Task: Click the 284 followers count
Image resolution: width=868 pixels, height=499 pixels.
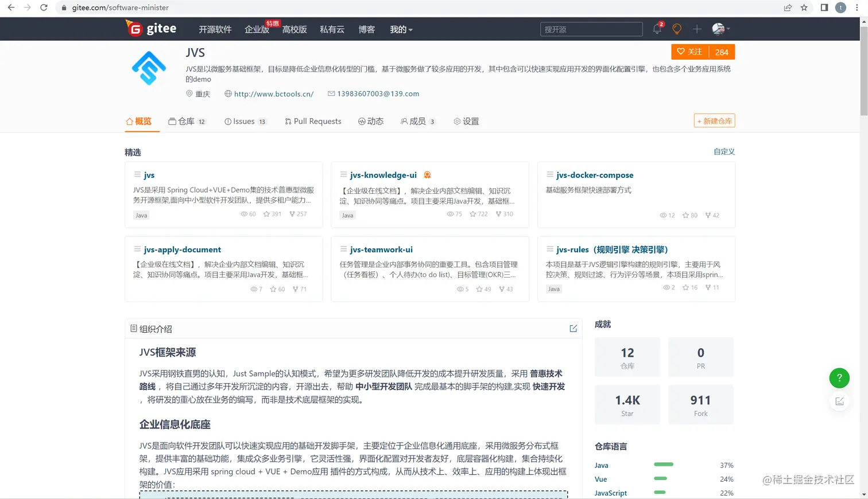Action: [722, 52]
